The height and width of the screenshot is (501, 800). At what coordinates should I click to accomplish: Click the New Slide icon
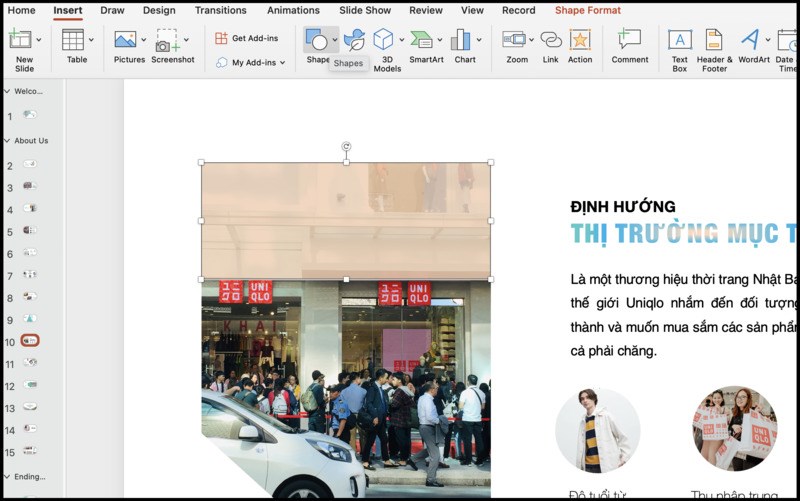click(20, 39)
